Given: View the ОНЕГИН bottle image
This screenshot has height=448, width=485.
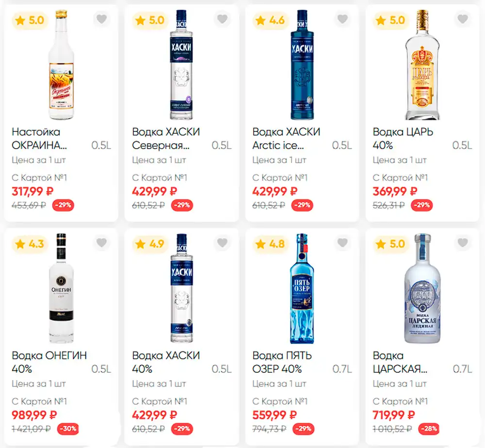Looking at the screenshot, I should point(61,288).
